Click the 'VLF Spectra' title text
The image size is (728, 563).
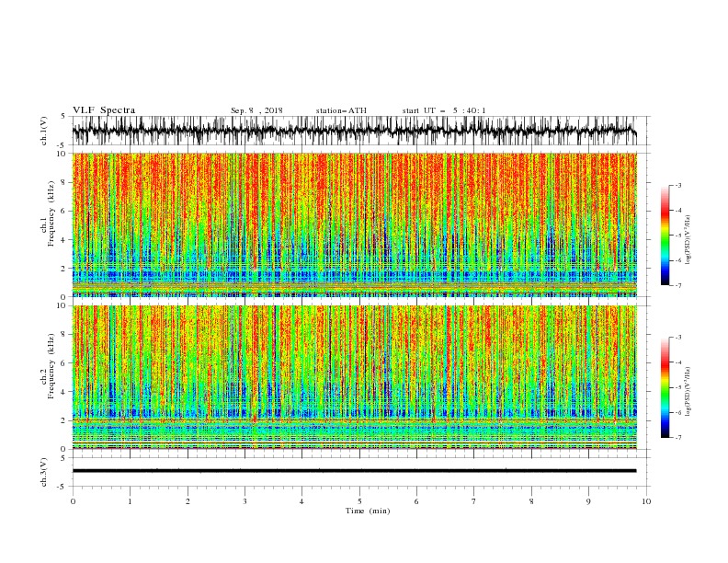pyautogui.click(x=104, y=110)
